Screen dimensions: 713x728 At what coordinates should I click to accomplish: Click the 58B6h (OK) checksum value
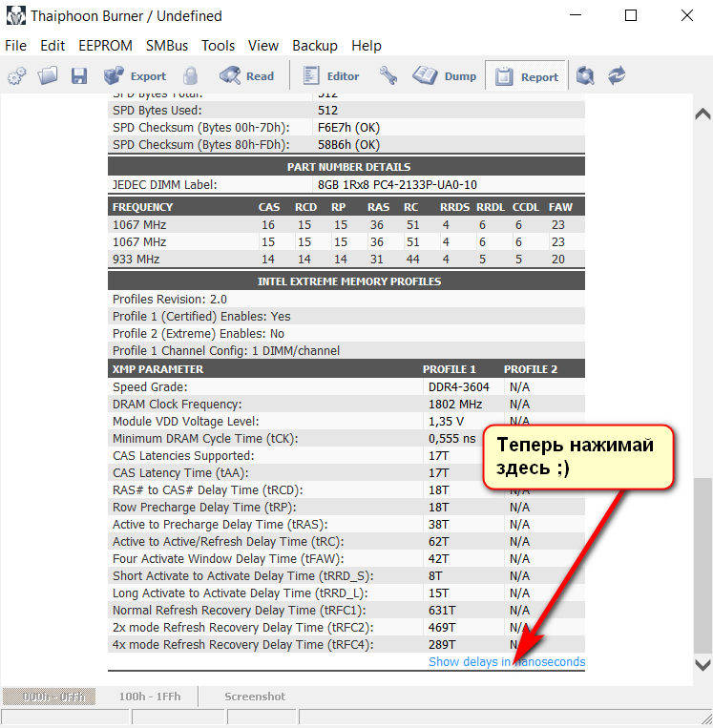[x=348, y=145]
